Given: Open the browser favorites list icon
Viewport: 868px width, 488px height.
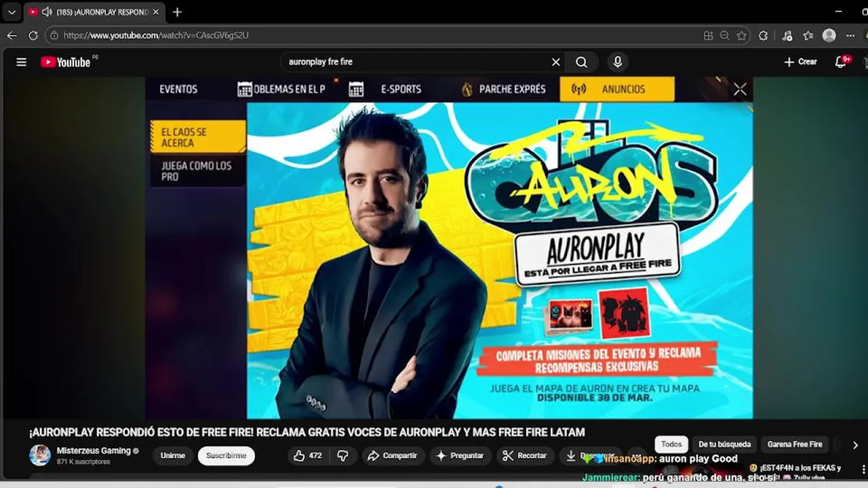Looking at the screenshot, I should pos(808,35).
